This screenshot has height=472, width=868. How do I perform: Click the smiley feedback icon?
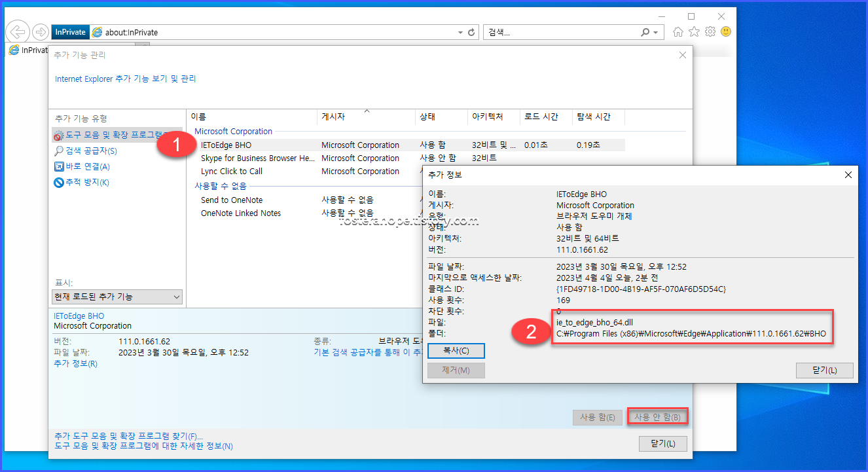[726, 31]
